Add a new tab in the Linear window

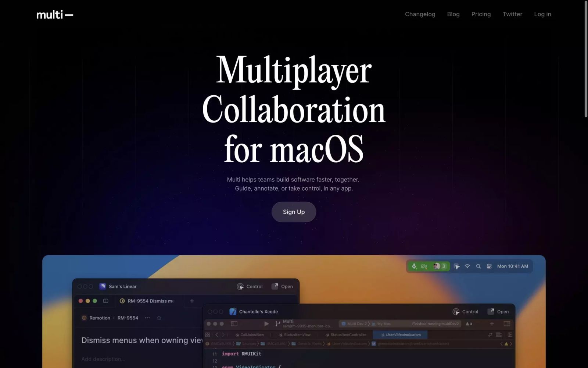(x=192, y=301)
